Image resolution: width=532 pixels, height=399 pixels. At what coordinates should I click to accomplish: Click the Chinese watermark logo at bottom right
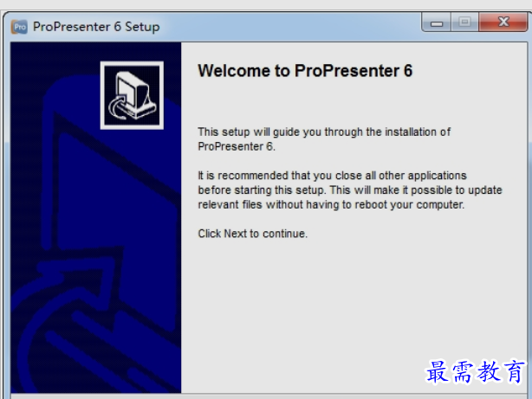[x=475, y=371]
